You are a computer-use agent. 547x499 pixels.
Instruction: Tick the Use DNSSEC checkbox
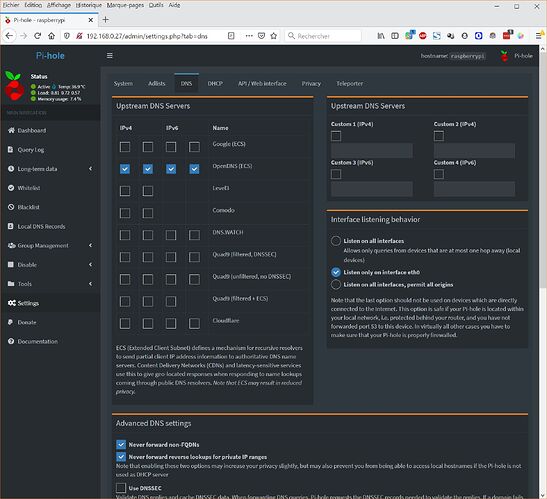121,488
